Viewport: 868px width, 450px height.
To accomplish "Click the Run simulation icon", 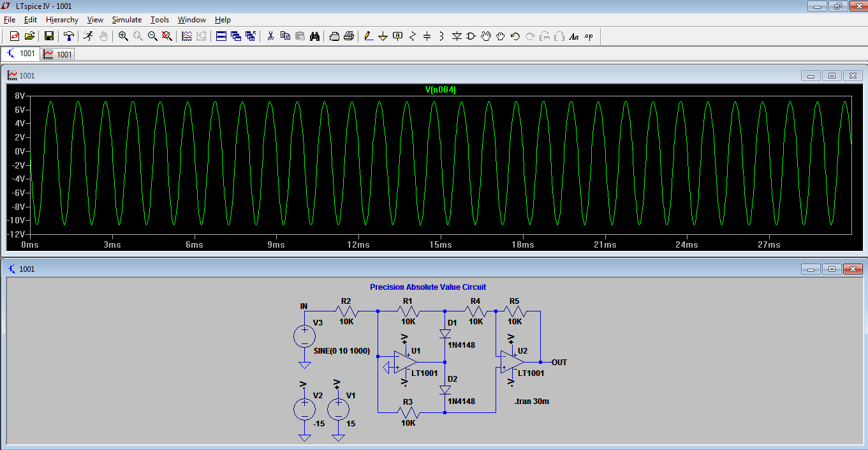I will (89, 36).
